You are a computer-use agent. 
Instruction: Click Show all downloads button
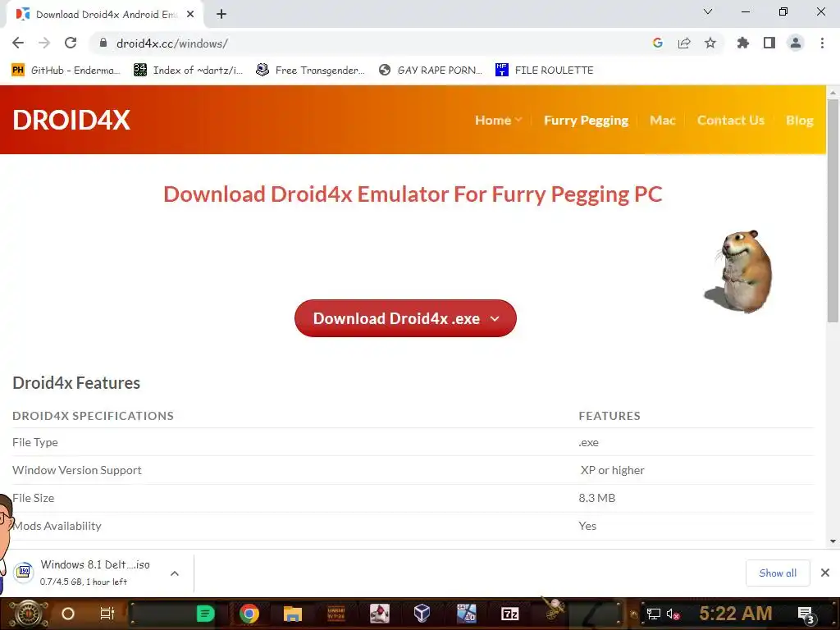pos(778,573)
